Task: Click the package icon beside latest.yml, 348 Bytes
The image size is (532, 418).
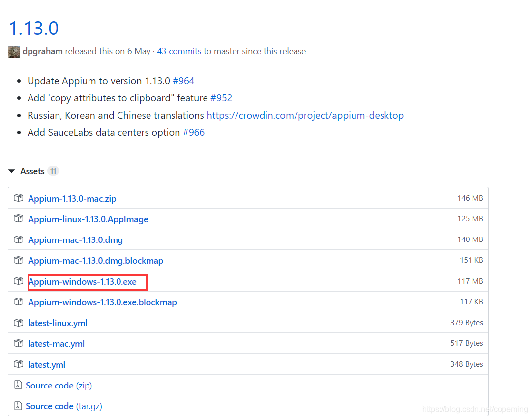Action: click(18, 364)
